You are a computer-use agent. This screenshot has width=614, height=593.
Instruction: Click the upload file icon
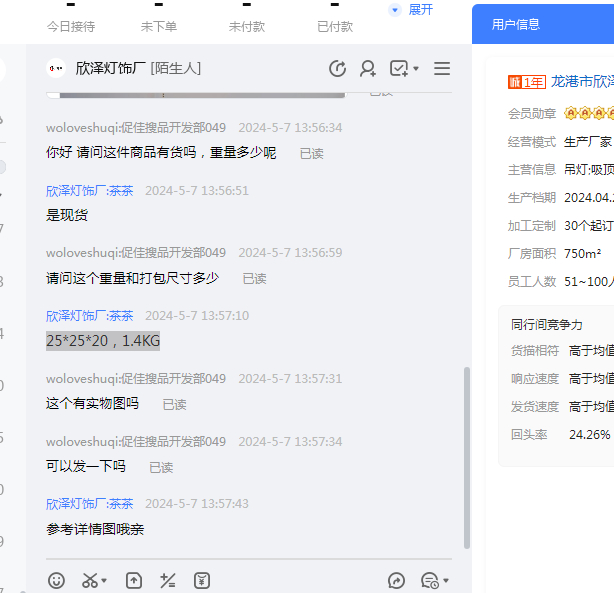134,580
